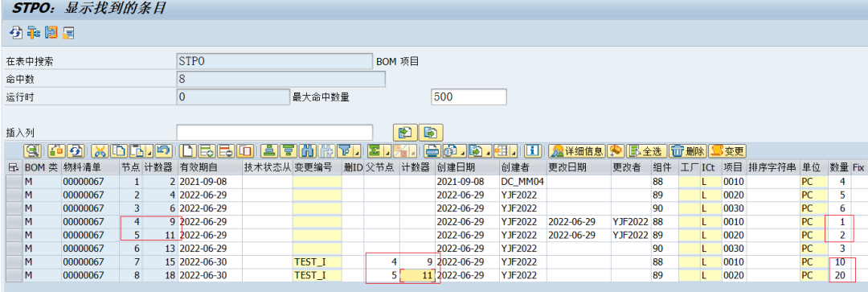The image size is (868, 292).
Task: Click the 组件 column header
Action: (x=665, y=167)
